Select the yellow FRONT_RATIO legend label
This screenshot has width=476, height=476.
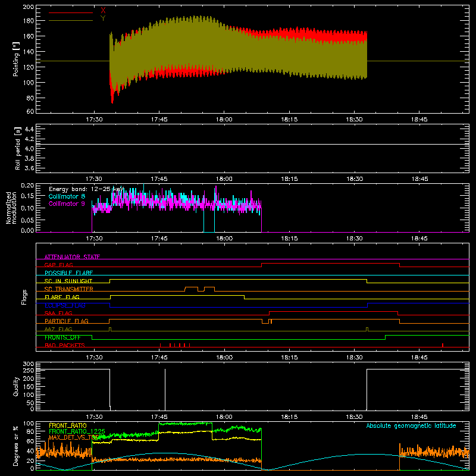tap(68, 425)
